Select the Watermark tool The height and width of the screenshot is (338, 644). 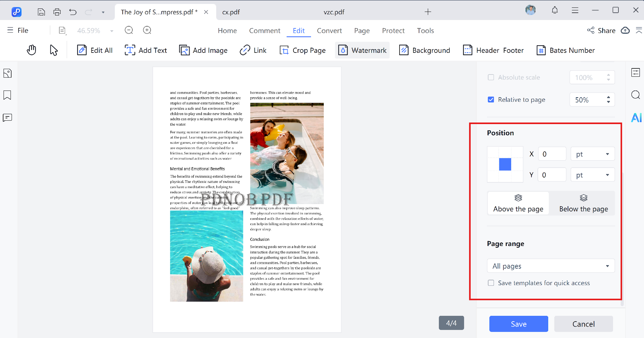click(x=362, y=50)
